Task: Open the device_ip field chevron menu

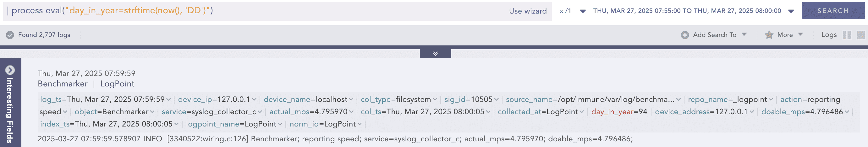Action: (x=254, y=100)
